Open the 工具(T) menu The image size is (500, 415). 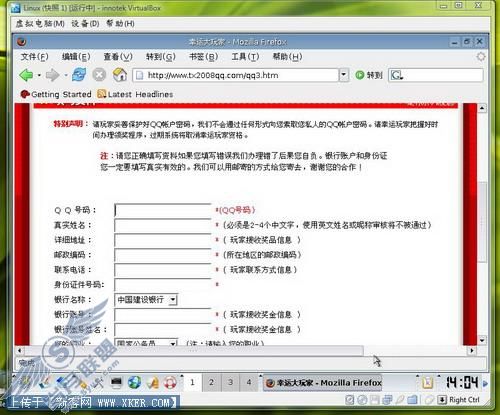[245, 57]
